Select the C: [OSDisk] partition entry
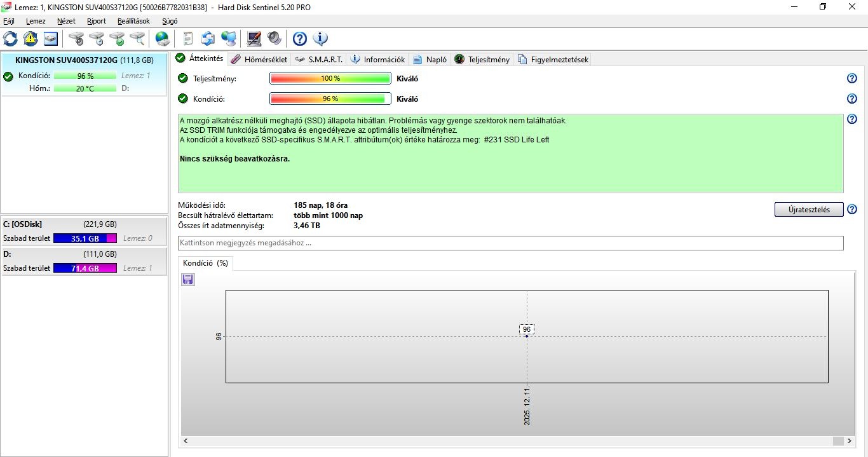Screen dimensions: 868x457 pos(83,231)
